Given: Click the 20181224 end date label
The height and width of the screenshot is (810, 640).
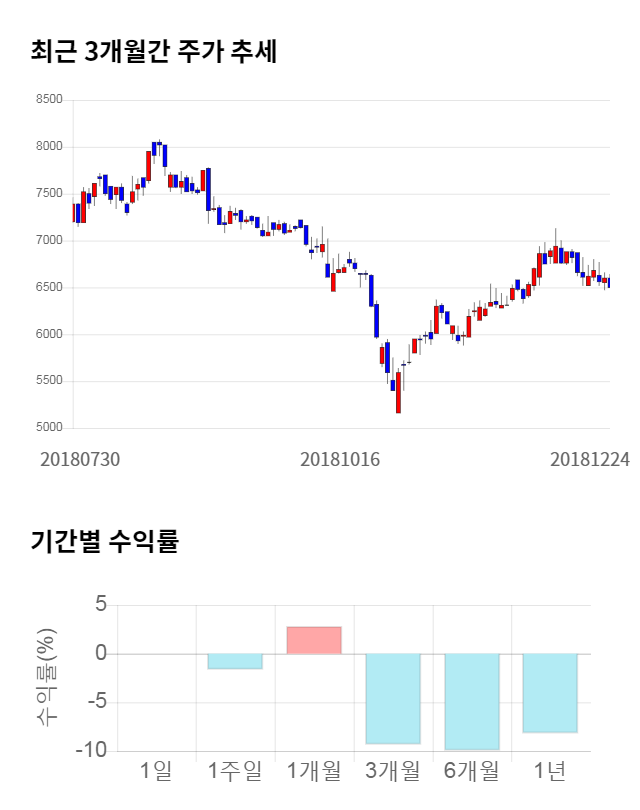Looking at the screenshot, I should (x=590, y=459).
